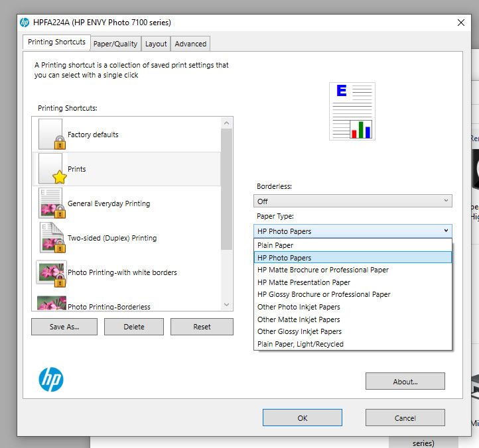Select HP Matte Brochure or Professional Paper
Image resolution: width=479 pixels, height=448 pixels.
[x=352, y=270]
